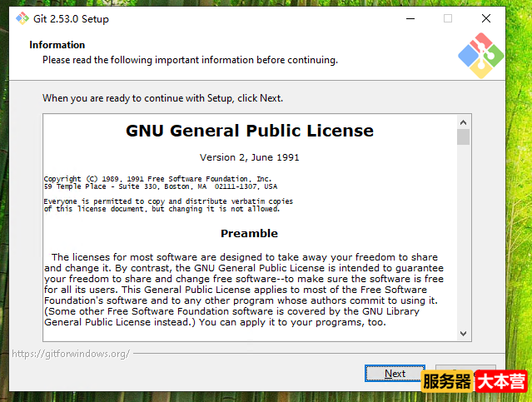This screenshot has width=532, height=402.
Task: Open the gitforwindows.org link
Action: click(x=71, y=354)
